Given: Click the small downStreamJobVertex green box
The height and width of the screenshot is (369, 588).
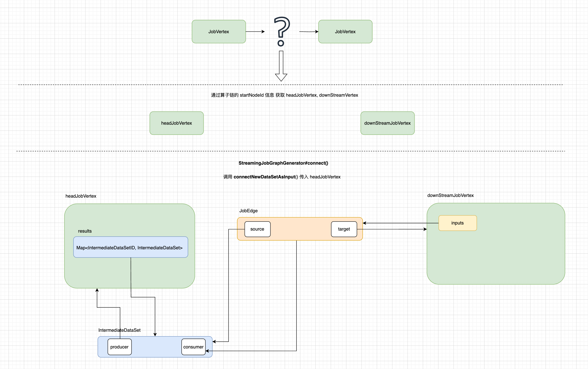Looking at the screenshot, I should [x=387, y=123].
